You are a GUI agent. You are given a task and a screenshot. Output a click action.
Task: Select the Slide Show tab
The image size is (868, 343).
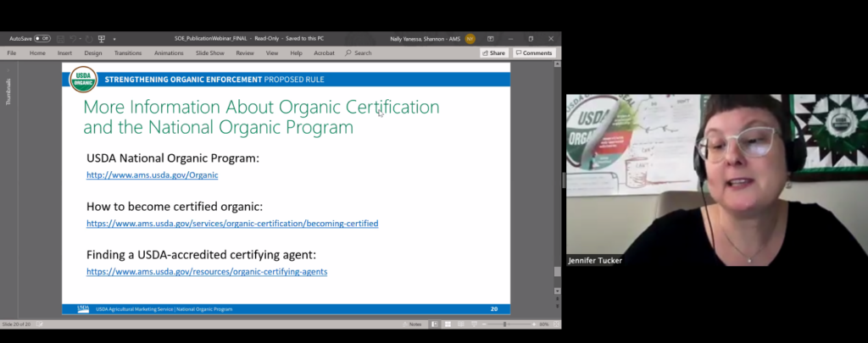coord(210,53)
